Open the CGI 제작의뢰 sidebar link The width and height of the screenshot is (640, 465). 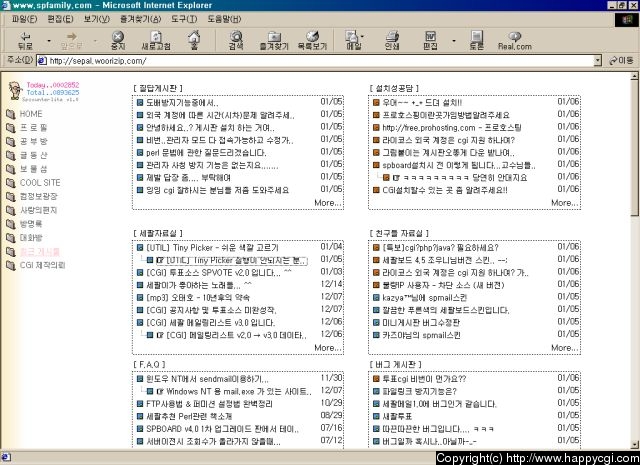[42, 265]
